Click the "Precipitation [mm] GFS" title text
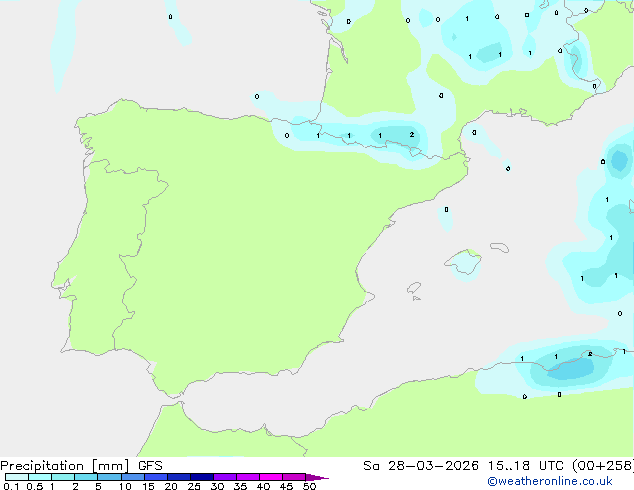 point(81,466)
